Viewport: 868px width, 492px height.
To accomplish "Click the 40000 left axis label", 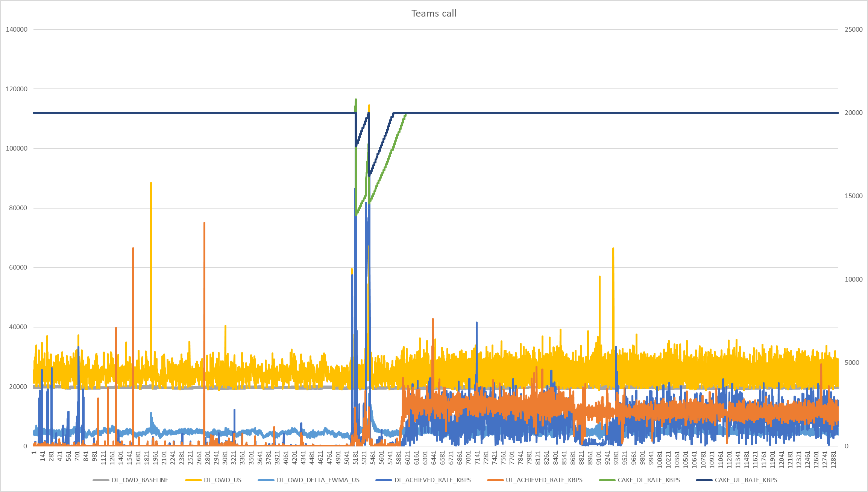I will tap(18, 327).
